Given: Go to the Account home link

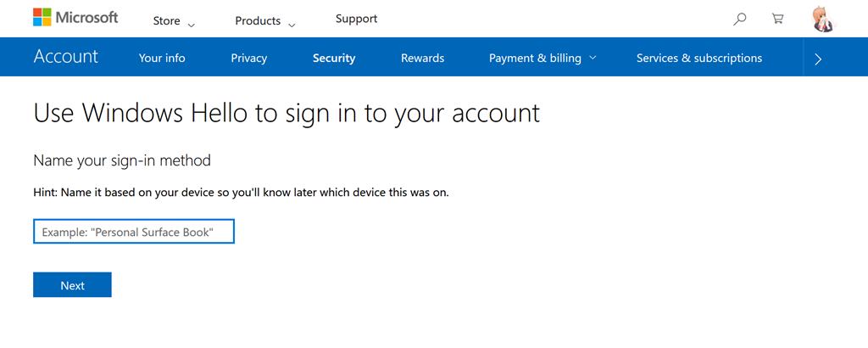Looking at the screenshot, I should tap(66, 57).
